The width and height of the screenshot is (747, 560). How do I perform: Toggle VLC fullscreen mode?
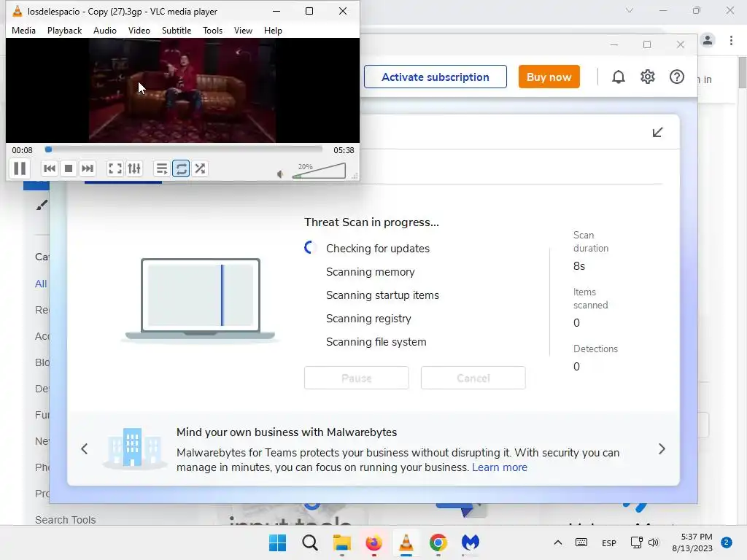pos(115,168)
